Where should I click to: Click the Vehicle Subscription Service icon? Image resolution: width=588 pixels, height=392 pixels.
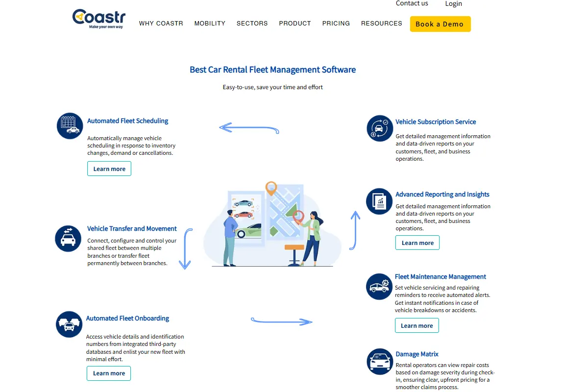380,128
